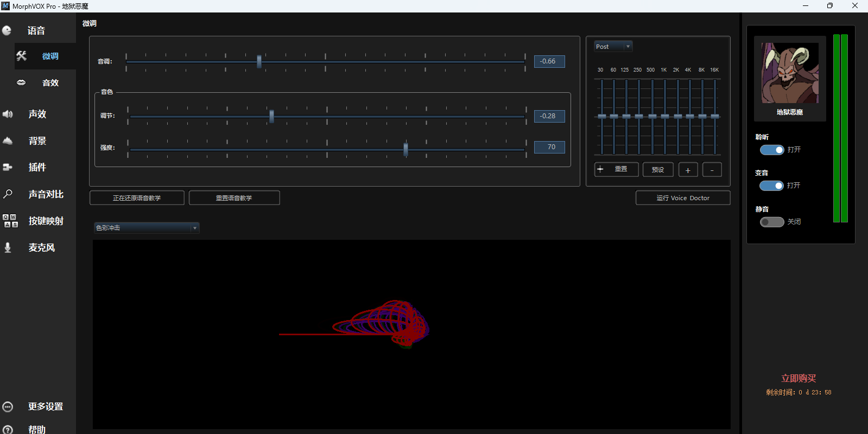Click the MorphVOX Pro title bar logo
The width and height of the screenshot is (868, 434).
click(5, 6)
